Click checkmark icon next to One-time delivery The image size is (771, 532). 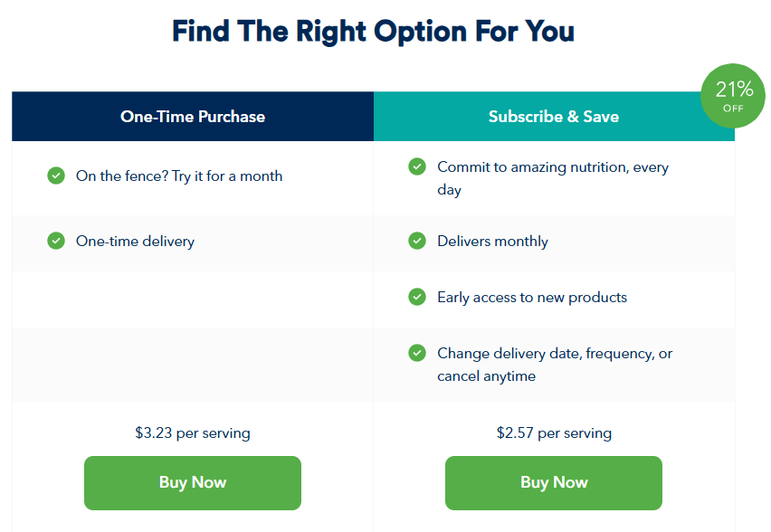[56, 241]
